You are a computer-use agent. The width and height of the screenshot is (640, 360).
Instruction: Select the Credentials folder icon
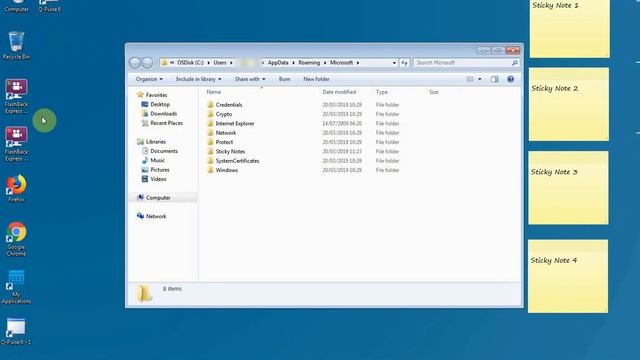tap(210, 104)
